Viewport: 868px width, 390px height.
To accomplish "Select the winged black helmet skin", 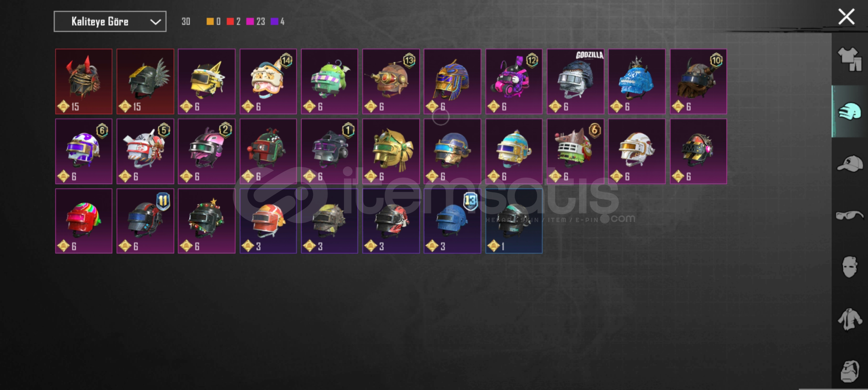I will click(x=145, y=82).
